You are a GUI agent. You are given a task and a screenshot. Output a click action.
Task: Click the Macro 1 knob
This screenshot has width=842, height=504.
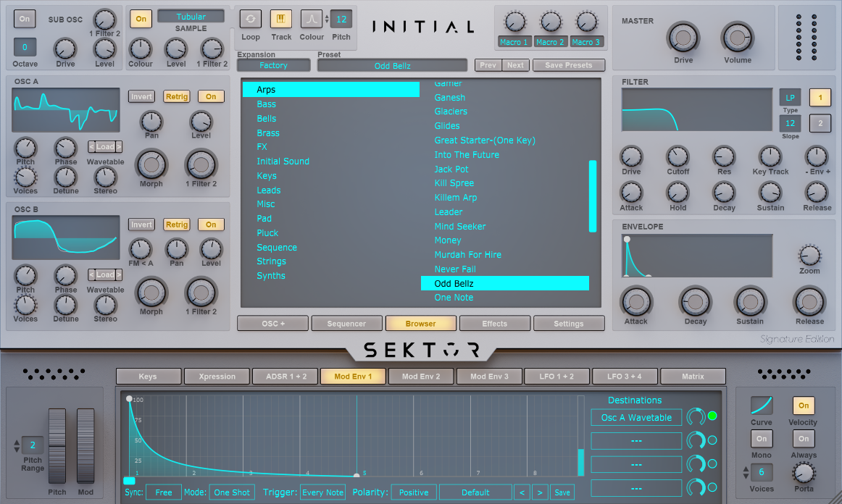click(x=514, y=22)
